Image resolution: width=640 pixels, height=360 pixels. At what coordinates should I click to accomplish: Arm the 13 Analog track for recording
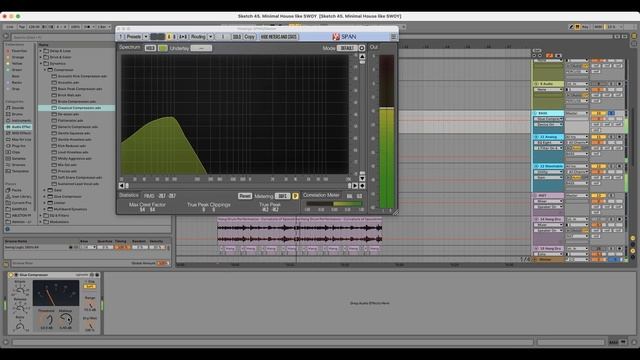pyautogui.click(x=620, y=137)
